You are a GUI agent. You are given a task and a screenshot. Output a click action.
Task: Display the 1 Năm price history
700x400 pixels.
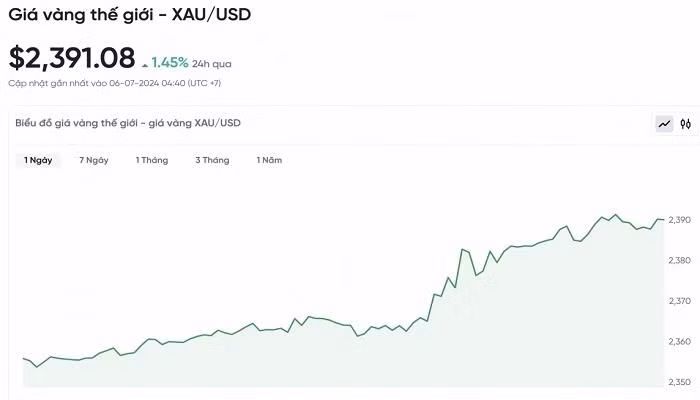pyautogui.click(x=269, y=160)
